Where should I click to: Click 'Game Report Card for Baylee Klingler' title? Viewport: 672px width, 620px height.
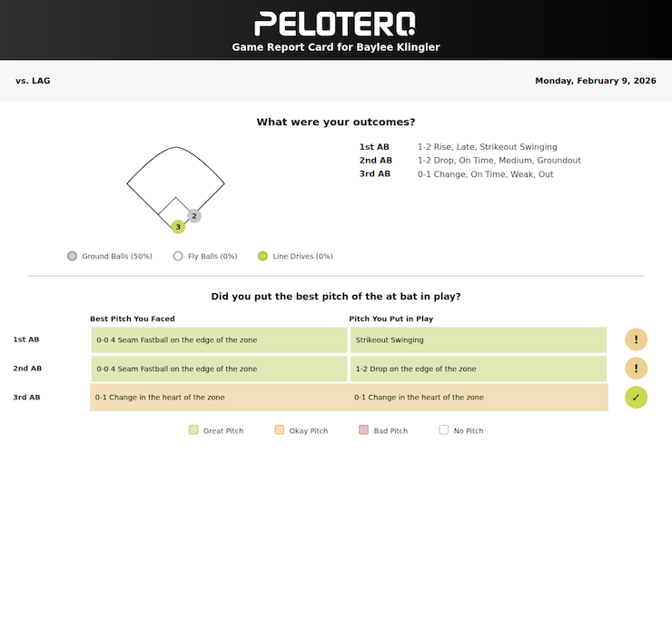336,47
